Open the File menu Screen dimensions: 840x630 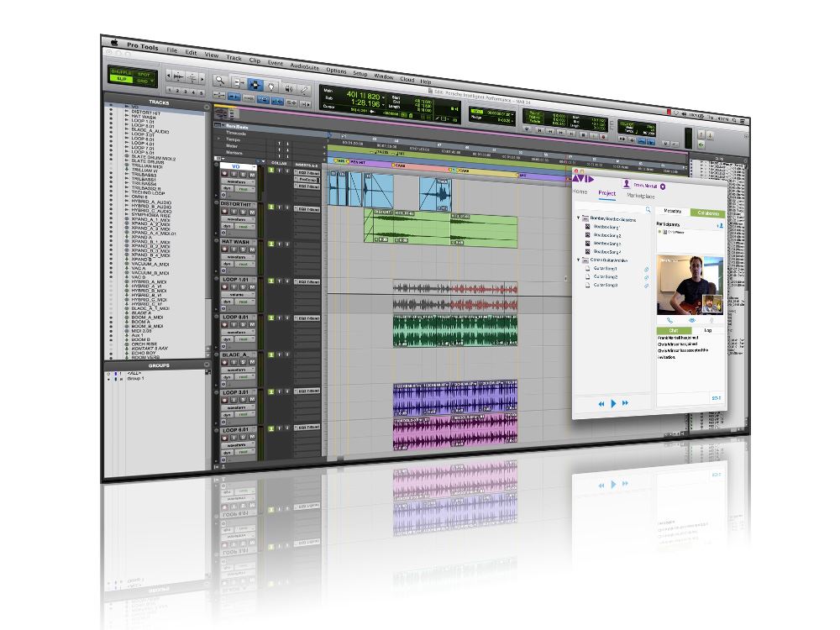[x=172, y=50]
